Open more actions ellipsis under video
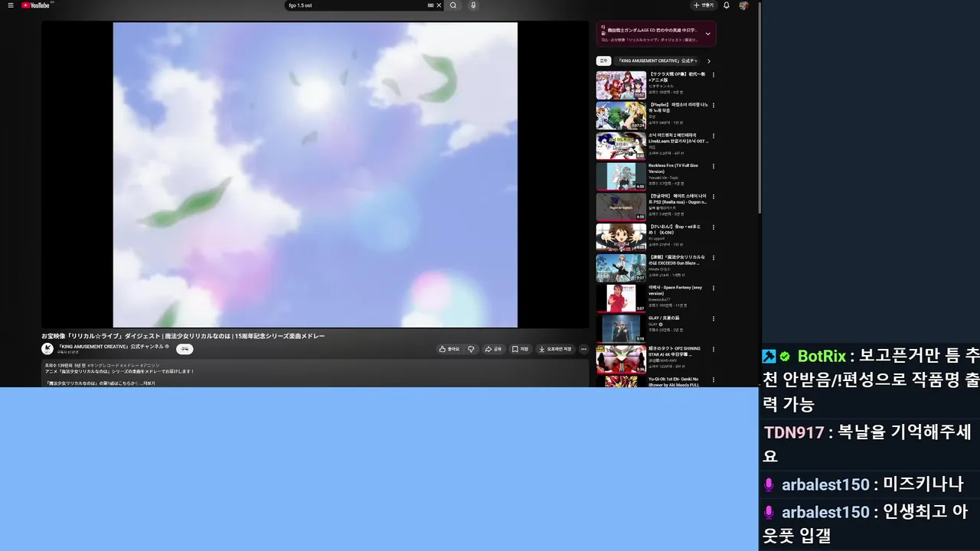This screenshot has height=551, width=980. click(583, 349)
